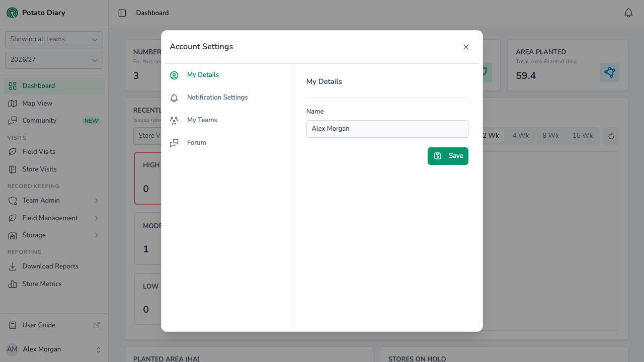Click the Store Visits icon

coord(13,169)
